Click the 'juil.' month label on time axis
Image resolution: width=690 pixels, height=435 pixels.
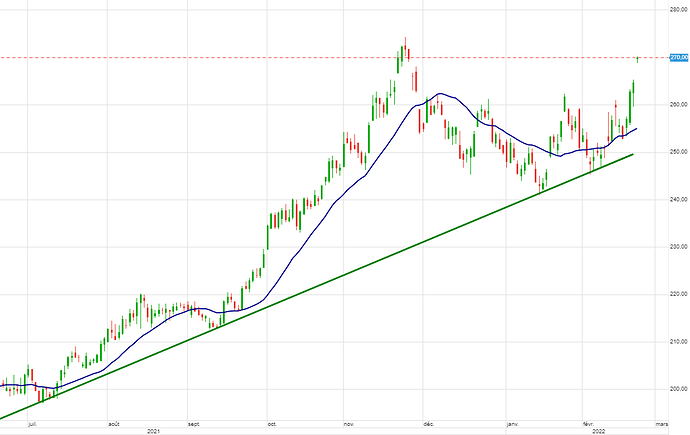click(32, 423)
